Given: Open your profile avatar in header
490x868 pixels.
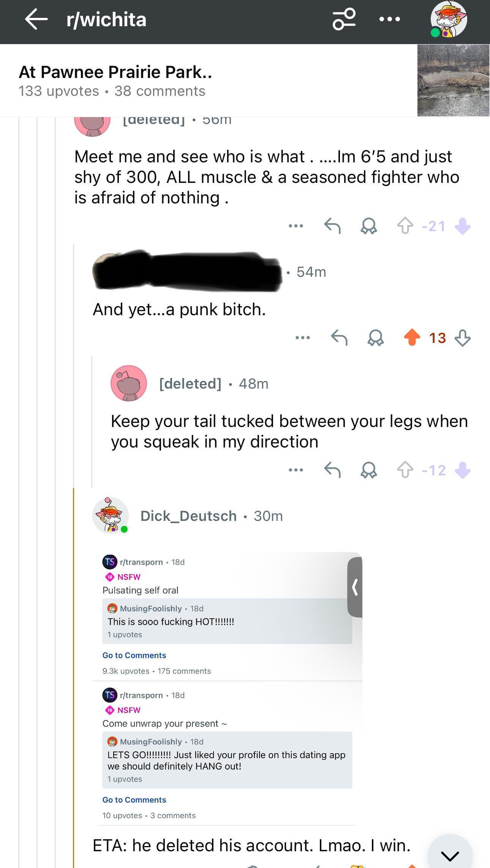Looking at the screenshot, I should 448,19.
